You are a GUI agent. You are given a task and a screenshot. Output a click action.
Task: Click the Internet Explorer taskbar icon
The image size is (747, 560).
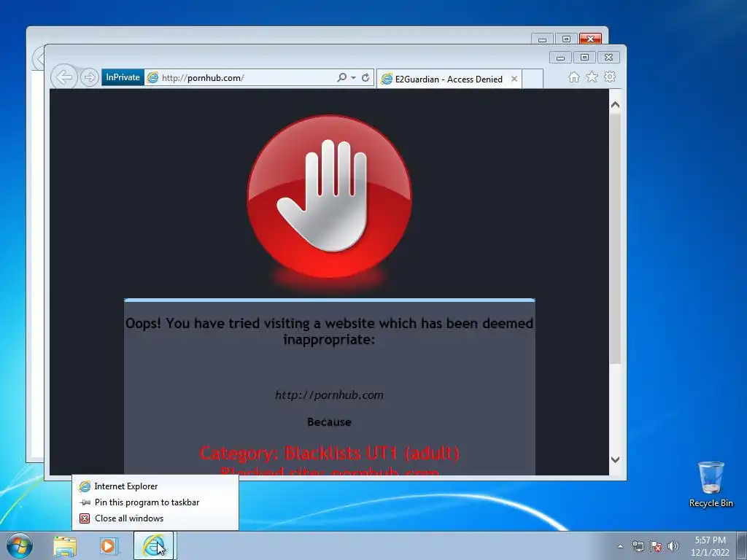[x=153, y=545]
